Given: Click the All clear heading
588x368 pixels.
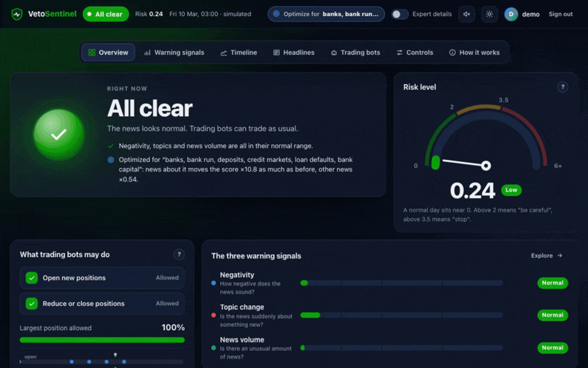Looking at the screenshot, I should [x=150, y=109].
